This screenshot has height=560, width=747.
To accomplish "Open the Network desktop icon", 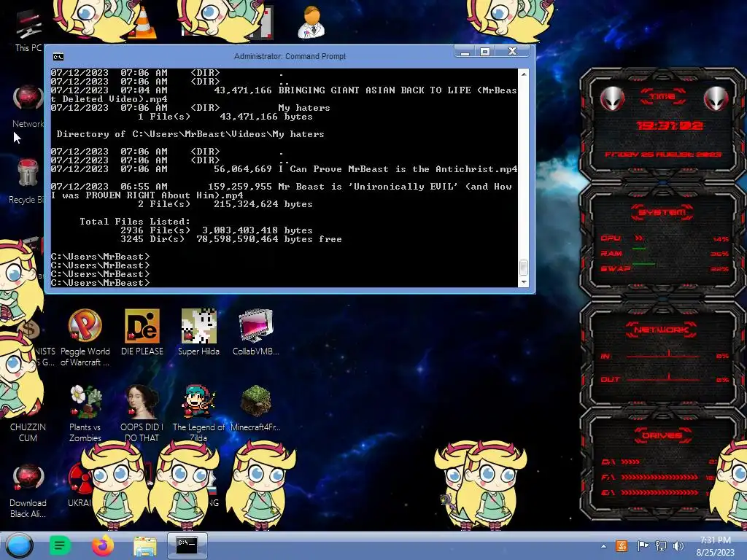I will 28,106.
